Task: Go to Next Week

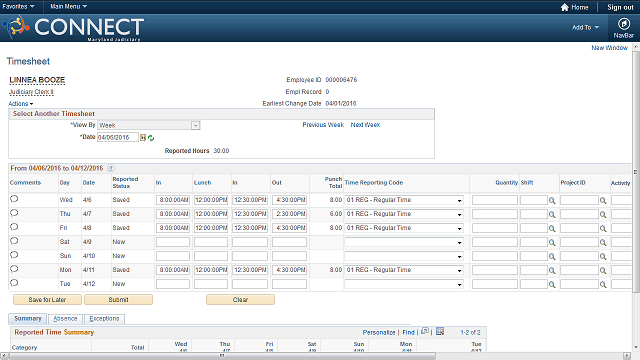Action: pyautogui.click(x=365, y=125)
